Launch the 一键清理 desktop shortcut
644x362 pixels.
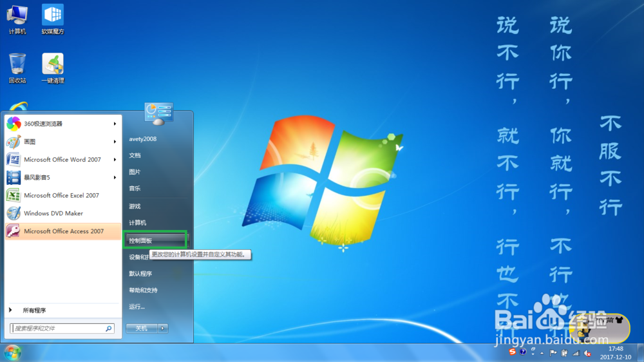(x=53, y=68)
